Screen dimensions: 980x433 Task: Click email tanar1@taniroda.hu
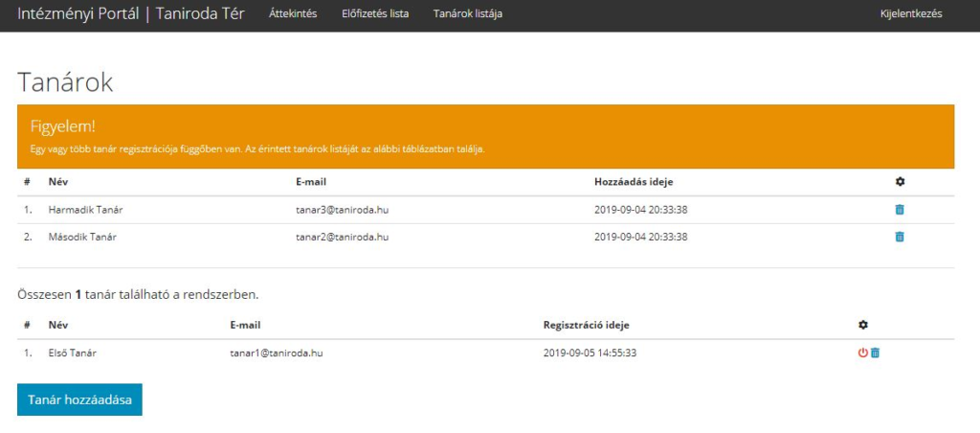(x=276, y=353)
